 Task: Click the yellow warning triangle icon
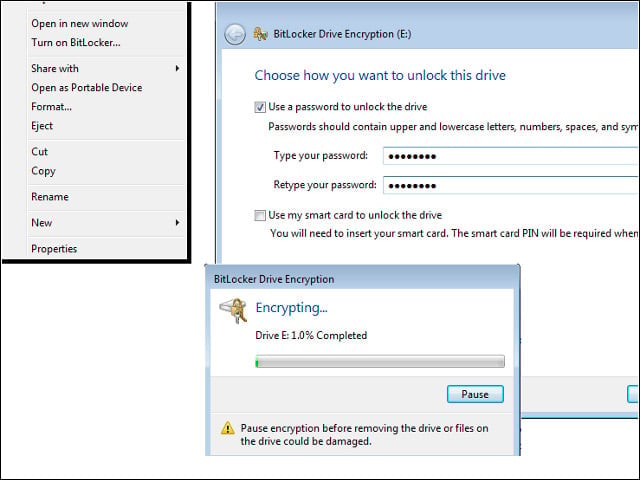point(227,428)
